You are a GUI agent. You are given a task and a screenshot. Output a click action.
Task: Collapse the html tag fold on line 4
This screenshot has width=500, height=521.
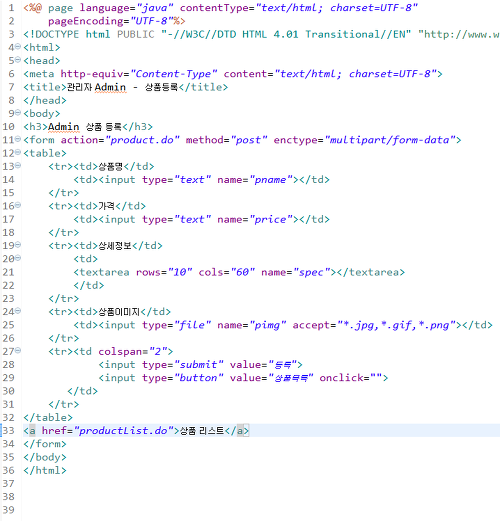tap(18, 47)
